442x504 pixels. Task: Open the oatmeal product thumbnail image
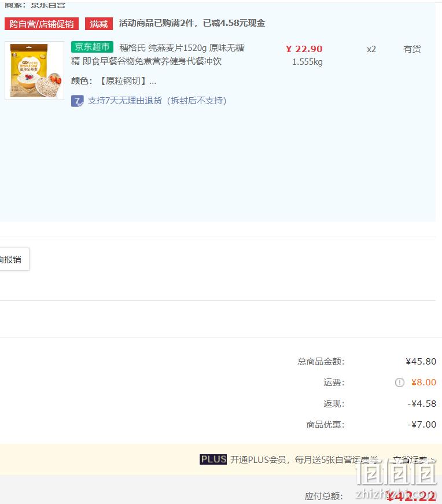pyautogui.click(x=34, y=71)
